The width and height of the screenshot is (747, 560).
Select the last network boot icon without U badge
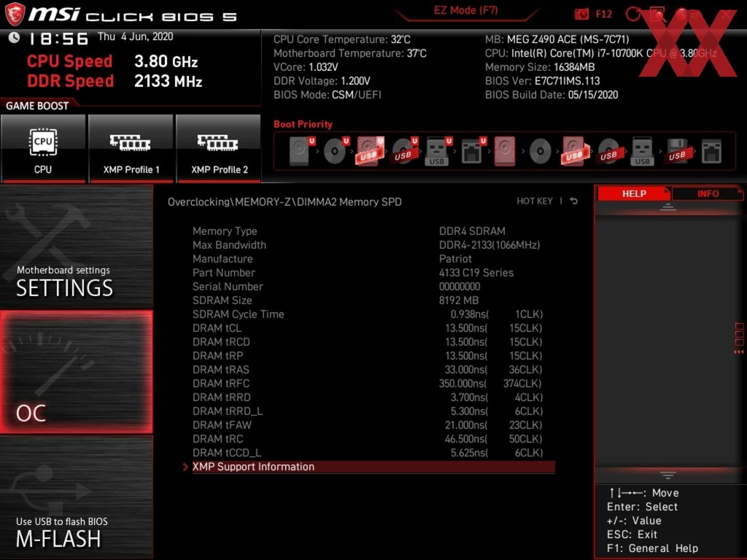711,151
